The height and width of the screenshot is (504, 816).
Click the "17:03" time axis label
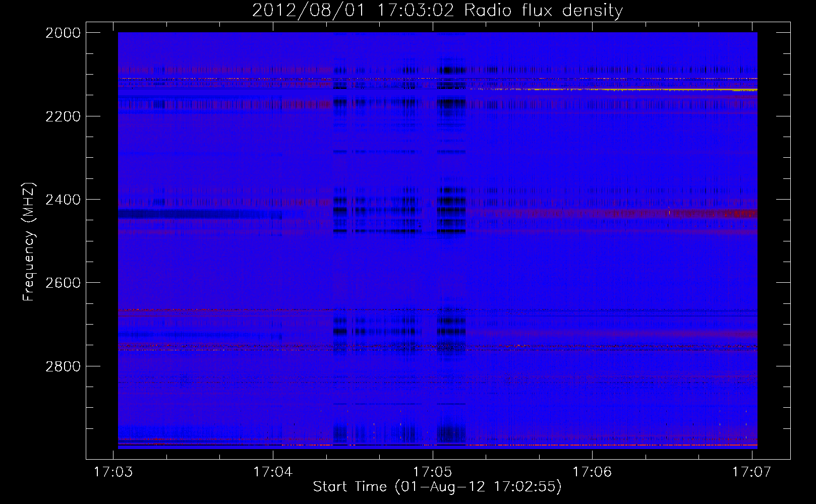[x=113, y=472]
